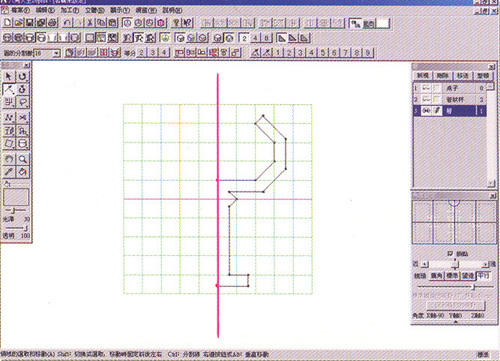Image resolution: width=500 pixels, height=361 pixels.
Task: Click the 平行 parallel view button
Action: coord(484,276)
